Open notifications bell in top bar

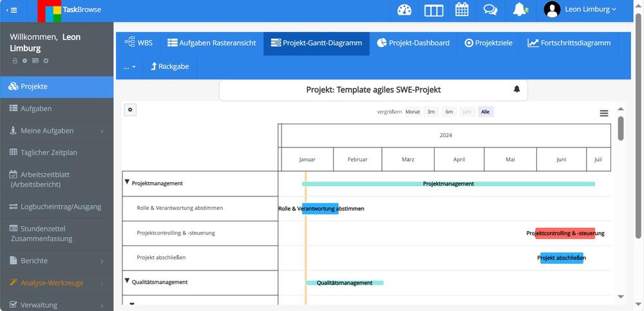coord(520,10)
